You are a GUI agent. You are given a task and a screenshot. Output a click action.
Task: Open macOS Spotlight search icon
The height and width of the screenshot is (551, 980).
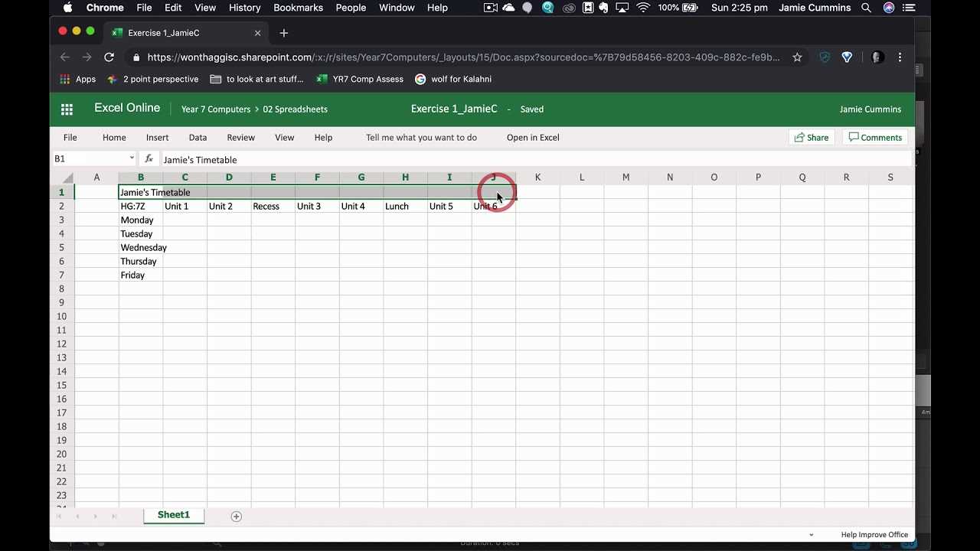pos(866,8)
